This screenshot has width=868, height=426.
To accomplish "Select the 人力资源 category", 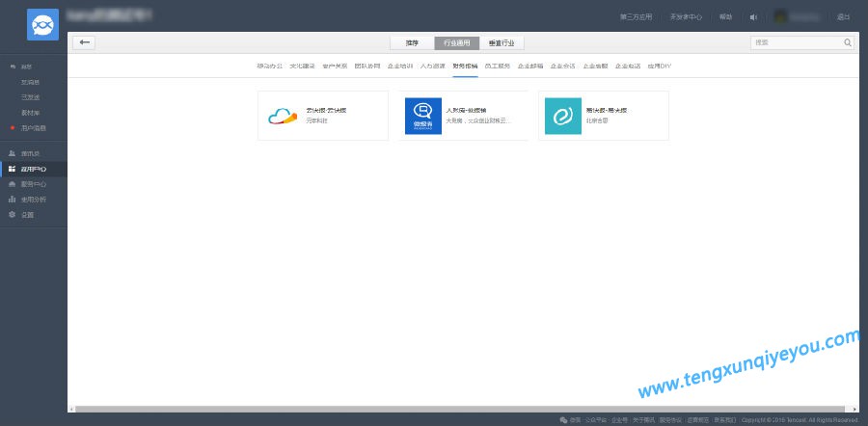I will coord(433,66).
